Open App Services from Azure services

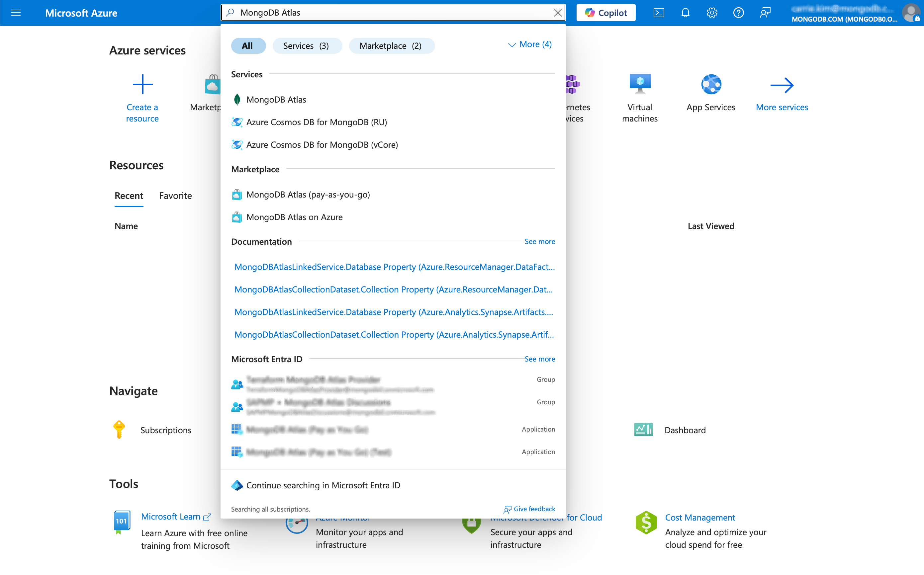coord(710,84)
